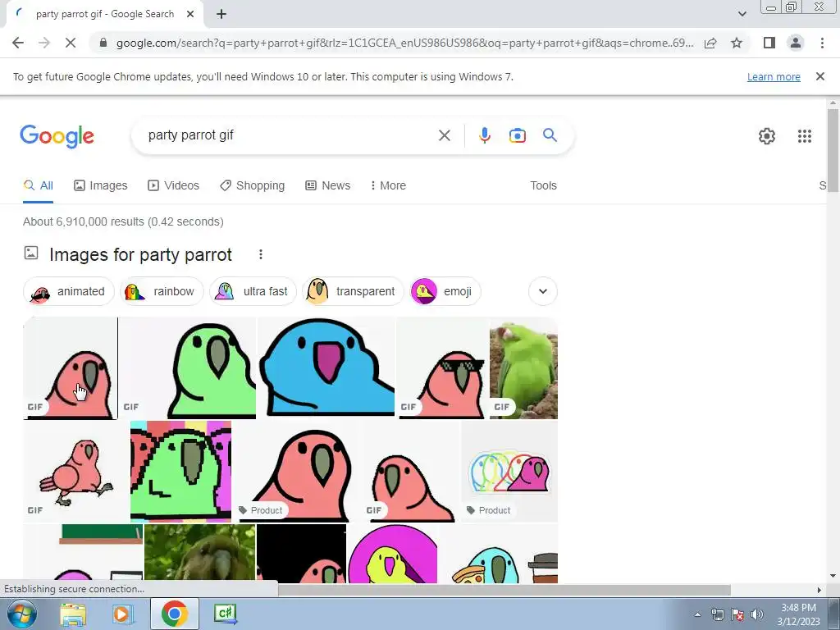Open the volume control in system tray
This screenshot has height=630, width=840.
[757, 614]
